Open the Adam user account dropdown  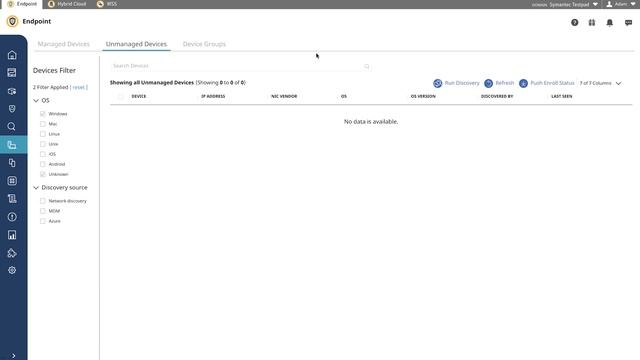tap(621, 4)
